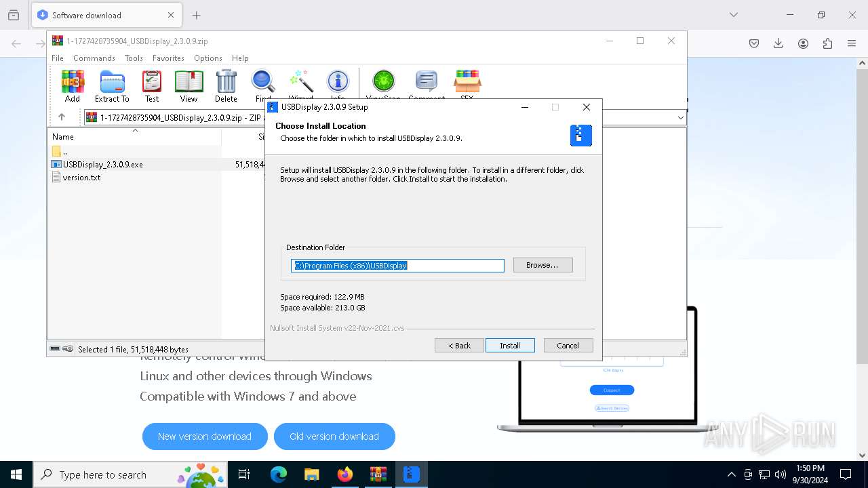Open a new browser tab with plus
This screenshot has height=488, width=868.
197,15
